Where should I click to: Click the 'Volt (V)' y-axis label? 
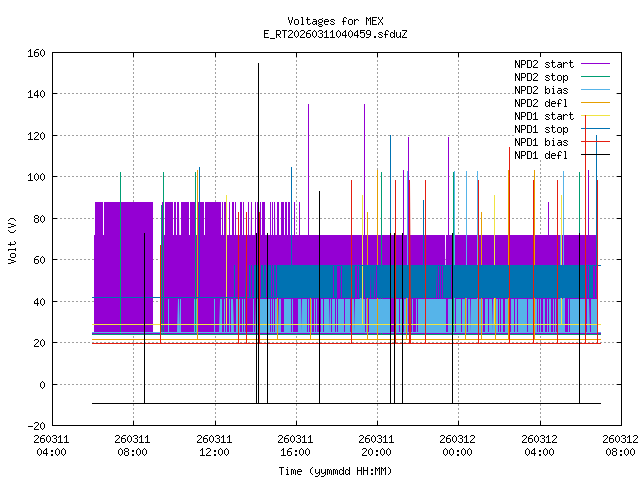click(12, 240)
